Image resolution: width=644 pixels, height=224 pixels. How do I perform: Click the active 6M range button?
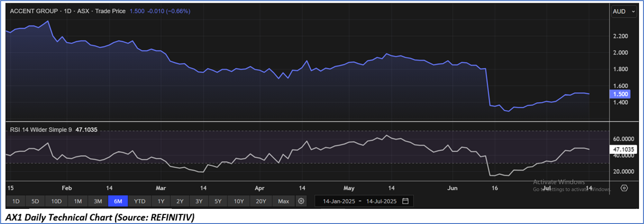[x=118, y=201]
